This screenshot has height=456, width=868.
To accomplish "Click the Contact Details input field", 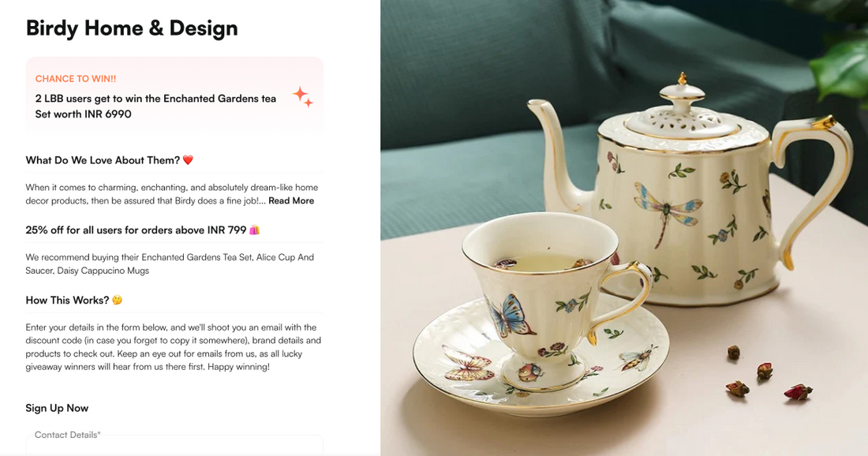I will 174,445.
